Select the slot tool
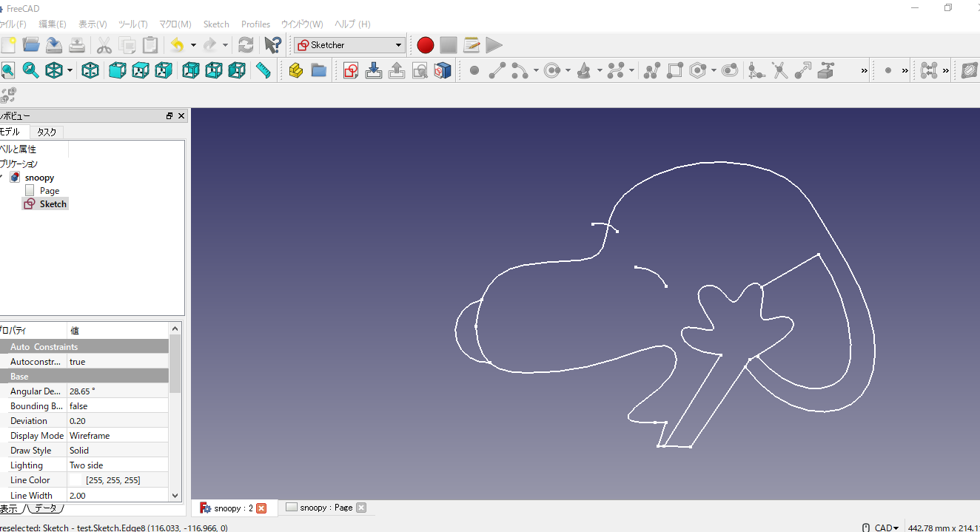980x532 pixels. click(730, 70)
